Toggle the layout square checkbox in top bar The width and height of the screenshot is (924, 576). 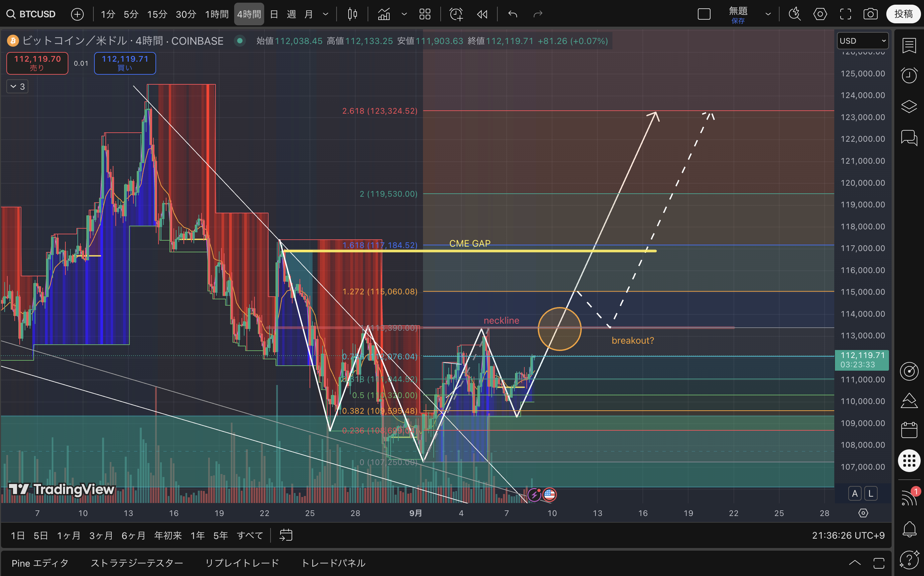point(704,14)
